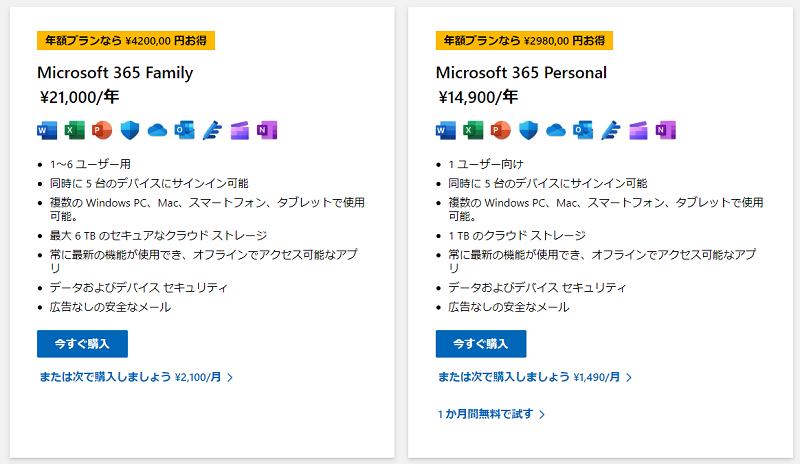Click the Excel icon in the Family plan
This screenshot has width=800, height=464.
pos(74,130)
